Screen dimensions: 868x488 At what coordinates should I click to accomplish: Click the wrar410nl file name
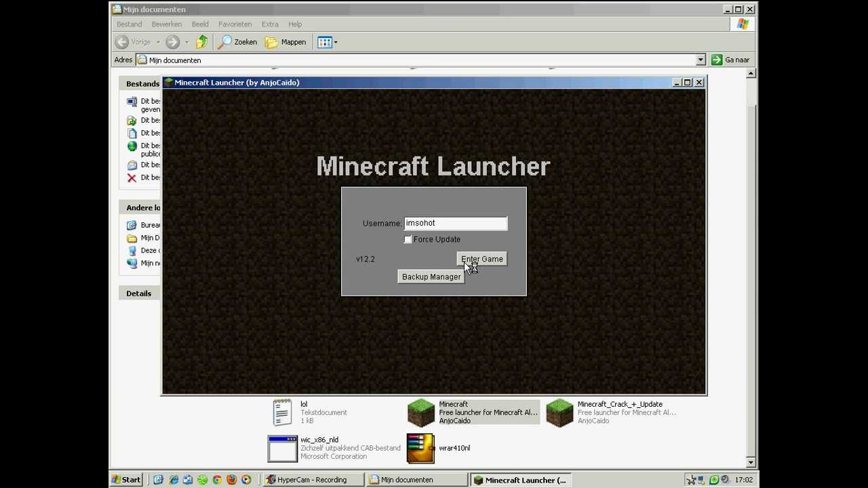tap(454, 448)
